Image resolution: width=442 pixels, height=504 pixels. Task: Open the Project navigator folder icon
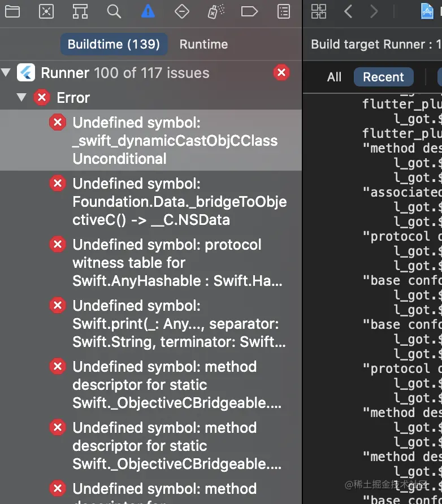click(12, 11)
